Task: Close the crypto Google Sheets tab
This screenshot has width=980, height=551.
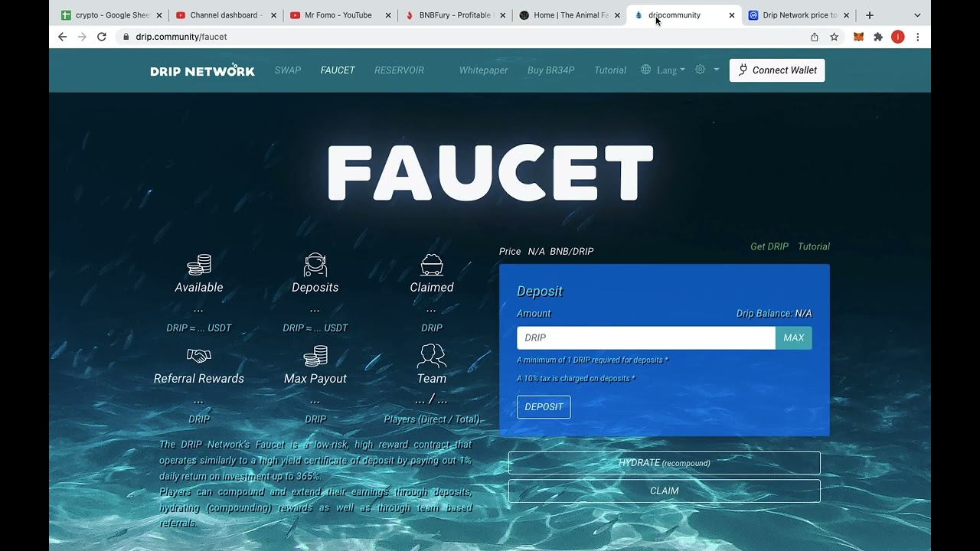Action: [x=159, y=15]
